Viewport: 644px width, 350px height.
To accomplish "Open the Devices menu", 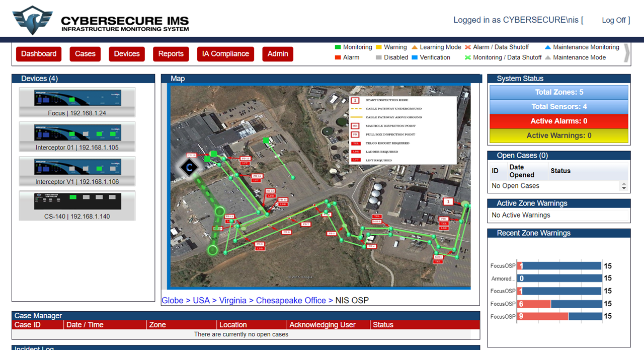I will pos(127,54).
